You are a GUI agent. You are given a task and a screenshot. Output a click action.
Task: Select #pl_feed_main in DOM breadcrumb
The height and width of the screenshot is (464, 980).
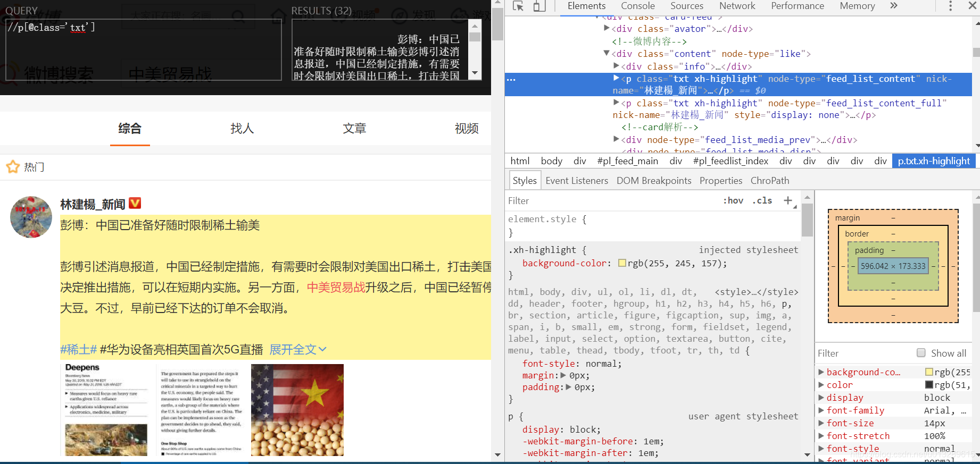coord(627,161)
